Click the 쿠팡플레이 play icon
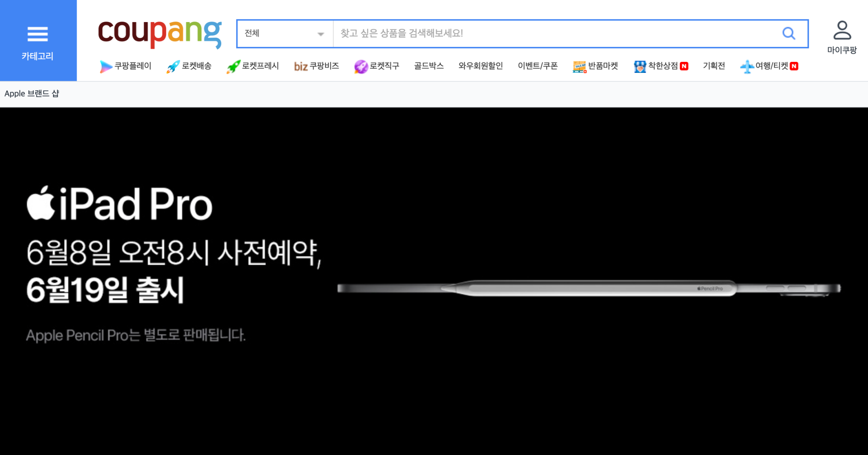Screen dimensions: 868x455 [x=106, y=67]
